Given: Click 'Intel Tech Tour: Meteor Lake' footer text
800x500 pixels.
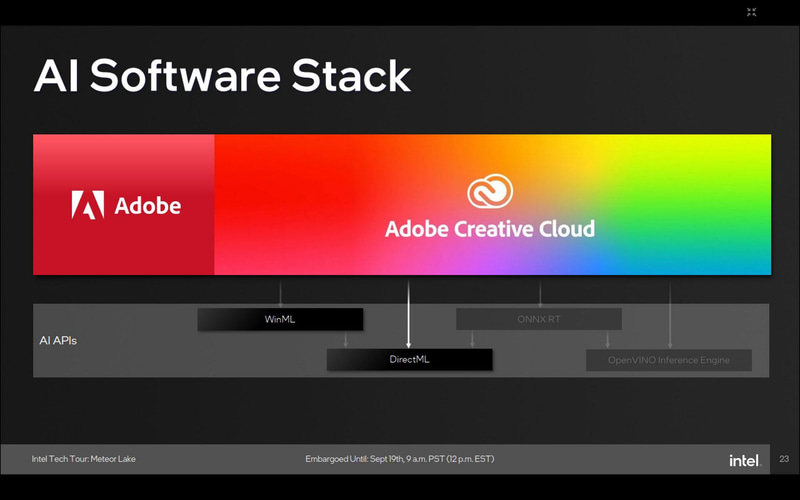Looking at the screenshot, I should coord(84,459).
